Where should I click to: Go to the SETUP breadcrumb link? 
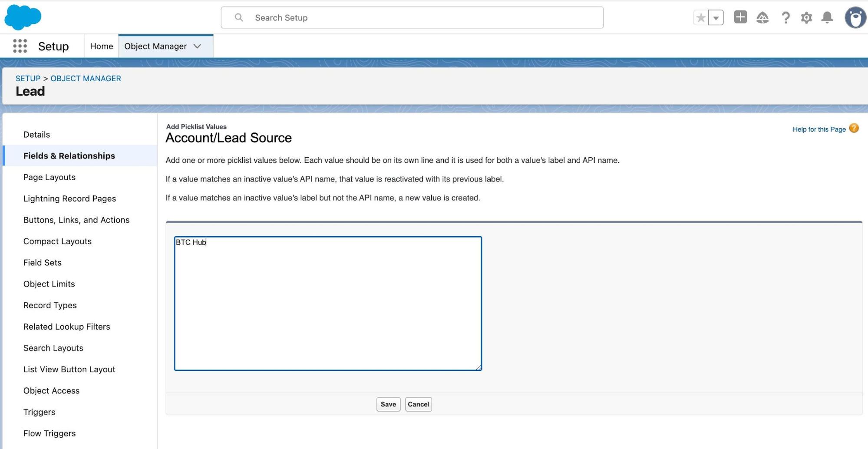(28, 79)
